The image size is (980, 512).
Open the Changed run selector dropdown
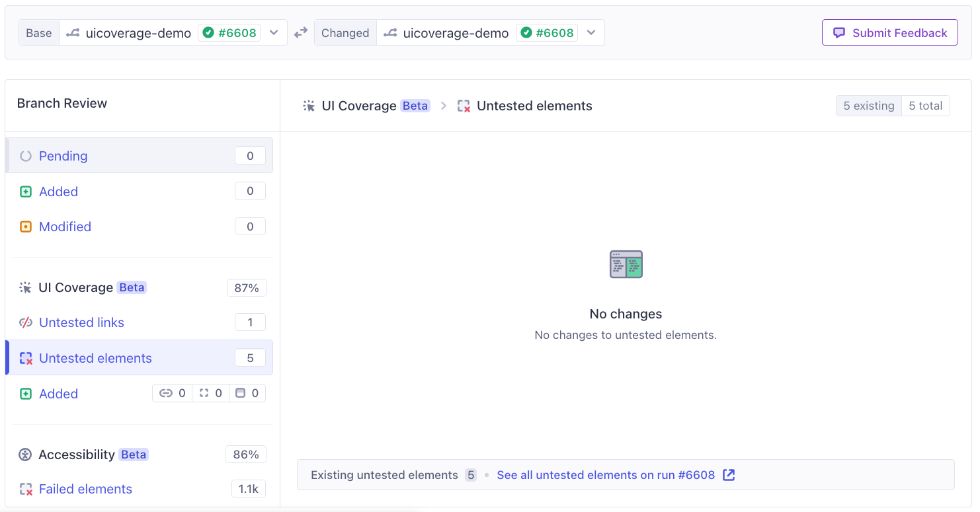(x=591, y=32)
